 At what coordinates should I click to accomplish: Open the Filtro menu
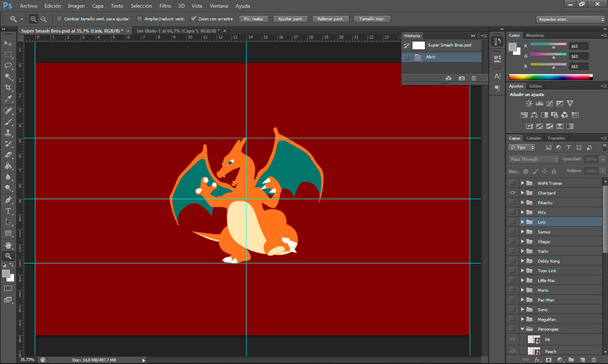pyautogui.click(x=165, y=6)
